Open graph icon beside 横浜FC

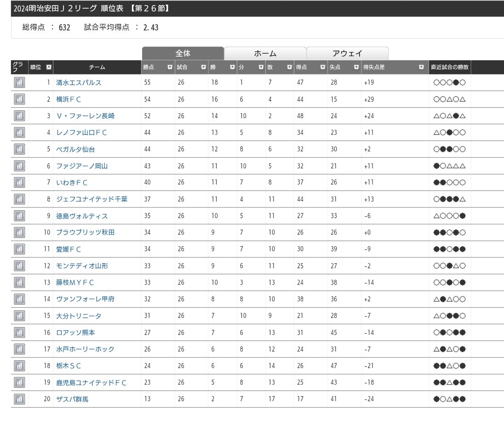19,99
